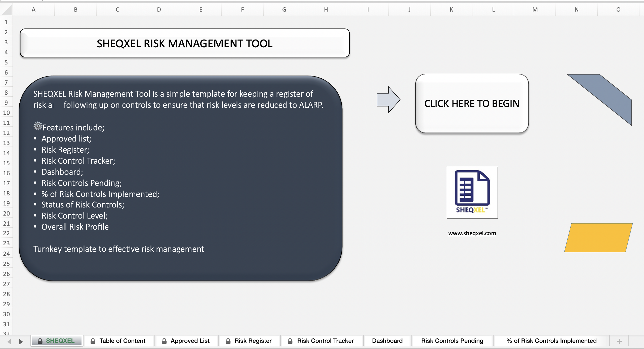The width and height of the screenshot is (644, 349).
Task: Switch to the Dashboard sheet tab
Action: (x=387, y=341)
